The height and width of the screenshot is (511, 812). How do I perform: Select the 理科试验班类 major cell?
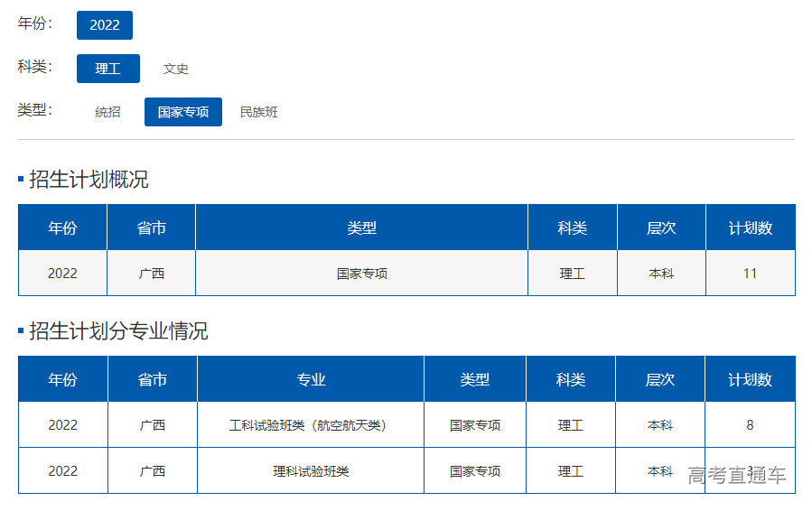click(x=311, y=471)
